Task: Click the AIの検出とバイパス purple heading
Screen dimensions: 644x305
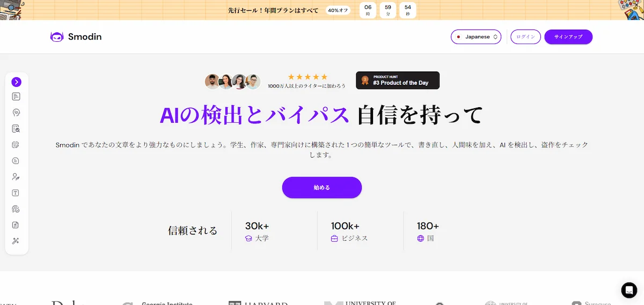Action: [255, 115]
